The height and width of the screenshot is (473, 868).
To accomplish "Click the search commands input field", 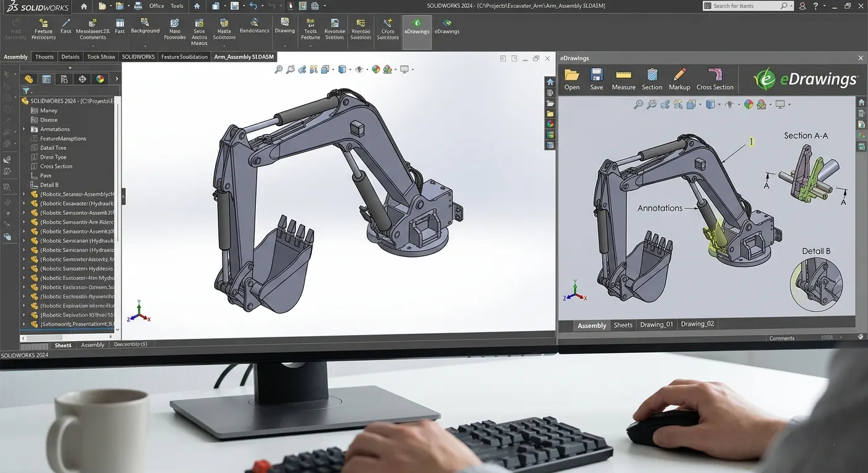I will tap(747, 6).
